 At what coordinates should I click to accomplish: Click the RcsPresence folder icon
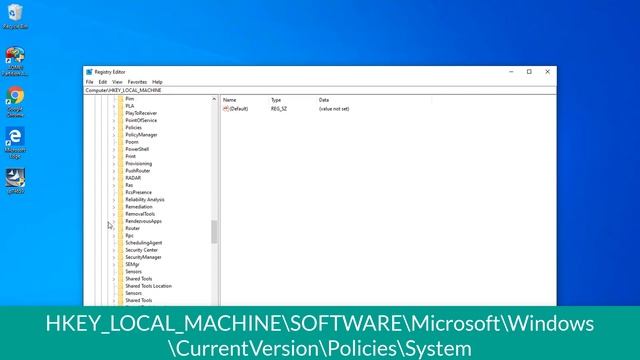120,192
